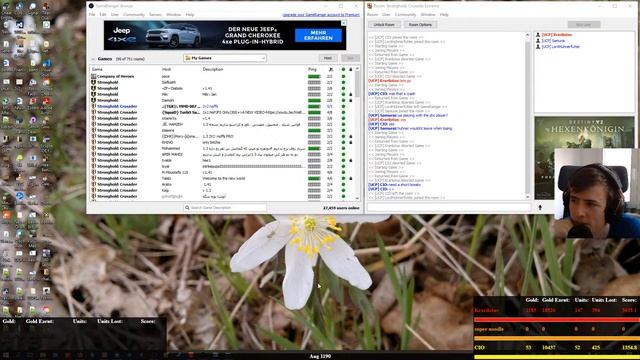Open the Room menu in room window
640x360 pixels.
click(372, 15)
